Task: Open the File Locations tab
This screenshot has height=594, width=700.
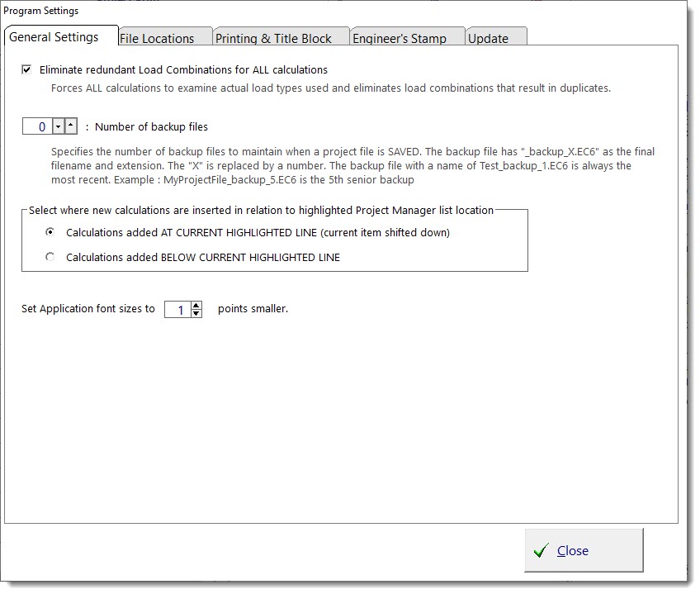Action: pyautogui.click(x=157, y=38)
